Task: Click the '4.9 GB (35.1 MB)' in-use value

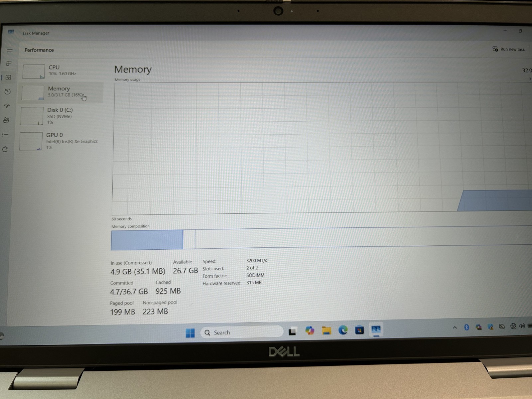Action: click(x=138, y=272)
